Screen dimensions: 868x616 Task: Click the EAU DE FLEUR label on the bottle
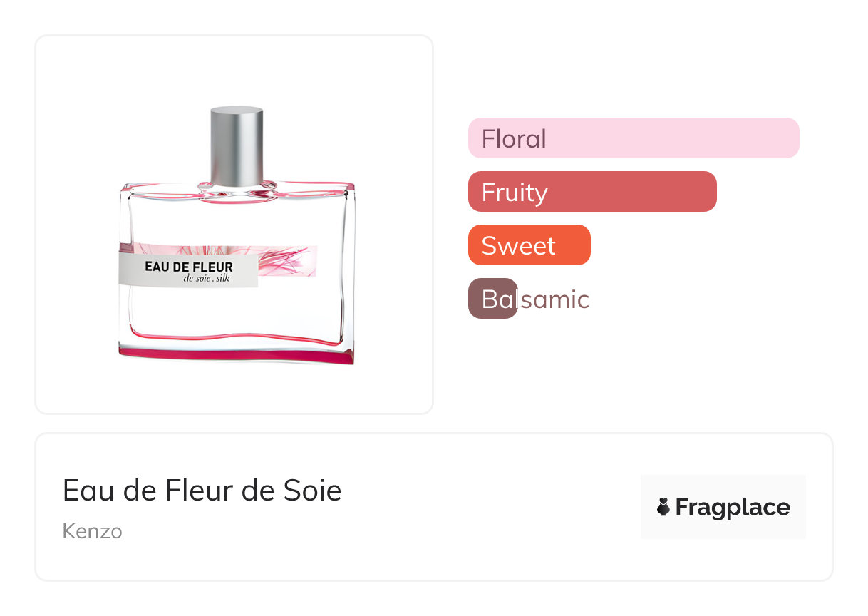(188, 267)
